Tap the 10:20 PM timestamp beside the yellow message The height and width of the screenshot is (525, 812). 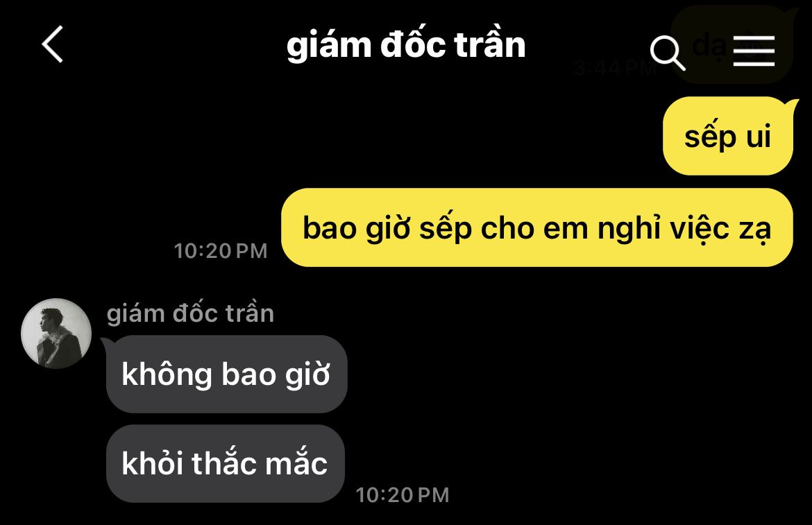click(x=221, y=251)
